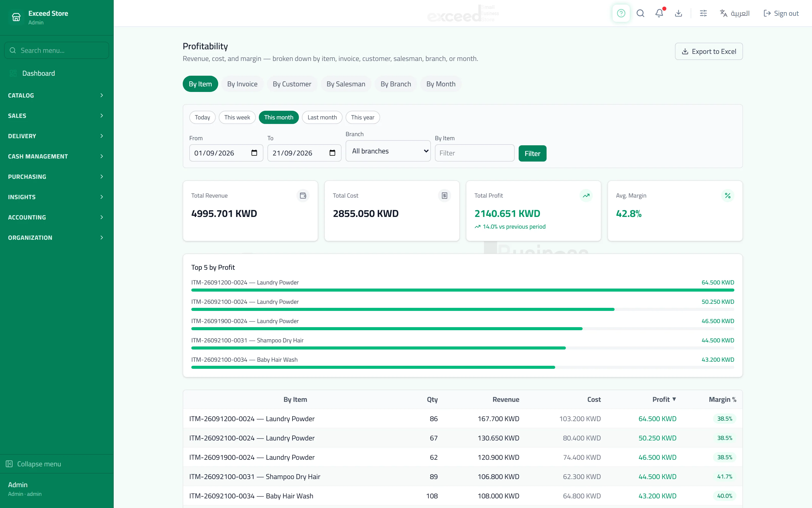Select the Last month period chip
The height and width of the screenshot is (508, 812).
coord(322,117)
